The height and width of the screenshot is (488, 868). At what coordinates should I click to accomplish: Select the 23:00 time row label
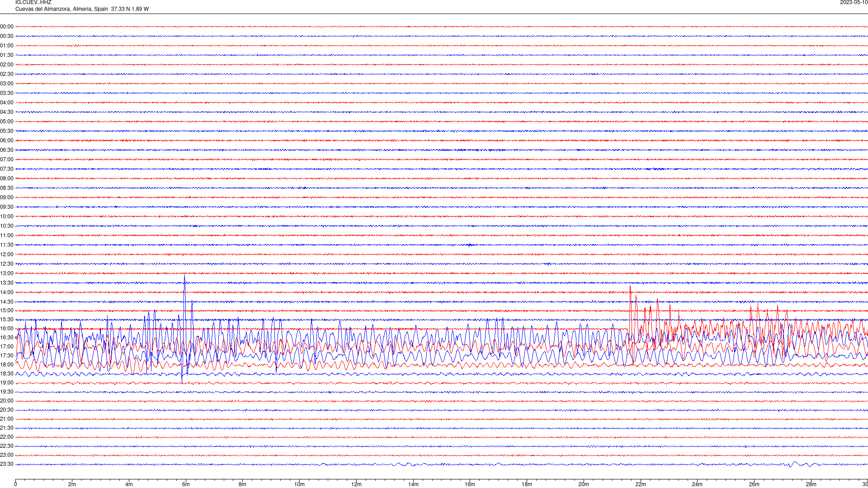click(x=7, y=455)
